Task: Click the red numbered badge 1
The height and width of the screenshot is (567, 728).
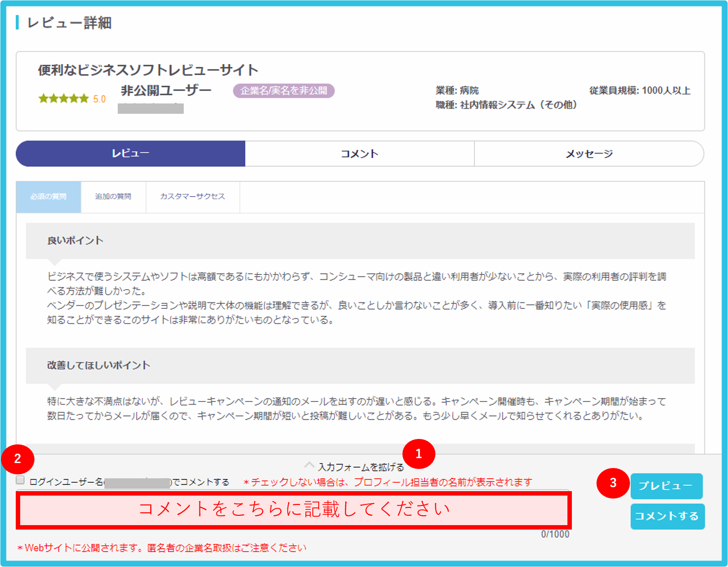Action: point(419,454)
